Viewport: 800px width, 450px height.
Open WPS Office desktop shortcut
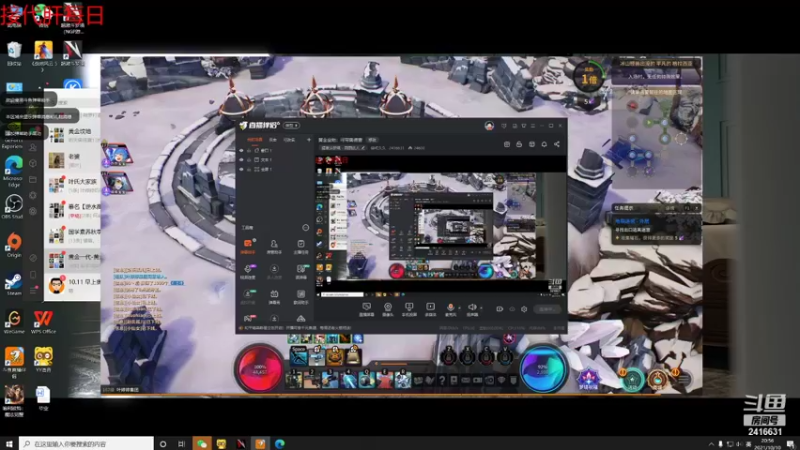(x=43, y=321)
